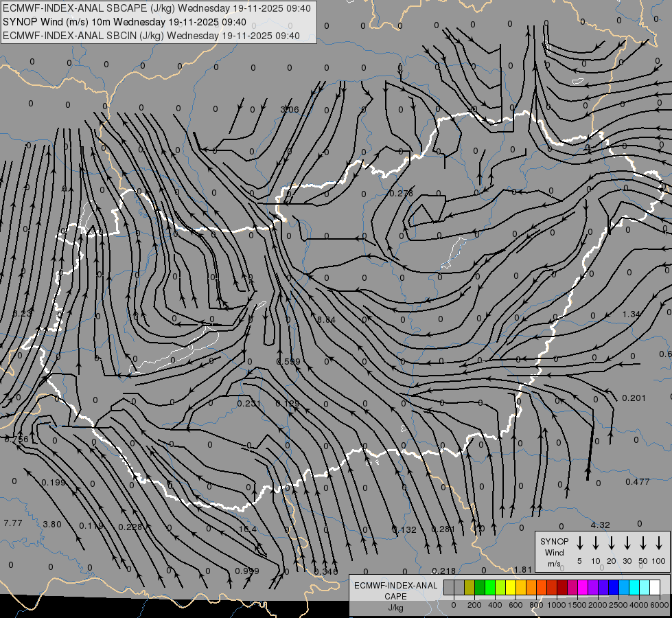
Task: Click the SBCIN title line in the header
Action: click(151, 36)
